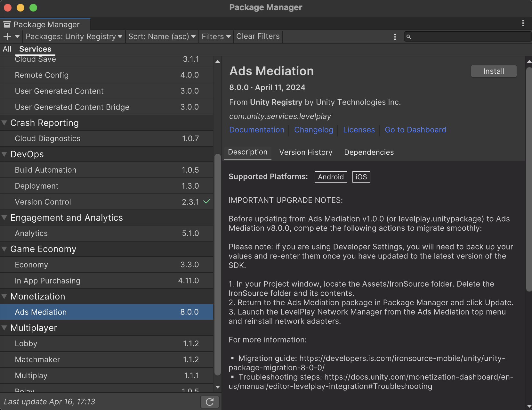
Task: Click the Package Manager window tab
Action: [x=45, y=25]
